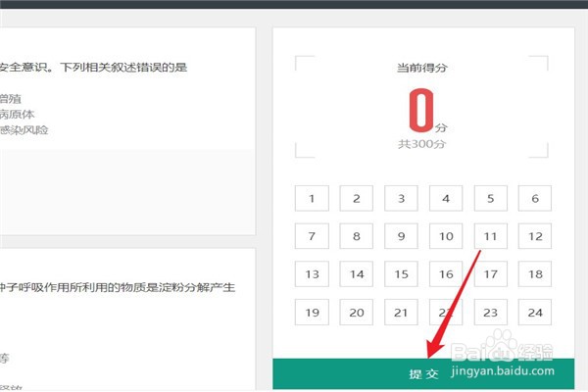Jump to question 6

[535, 198]
